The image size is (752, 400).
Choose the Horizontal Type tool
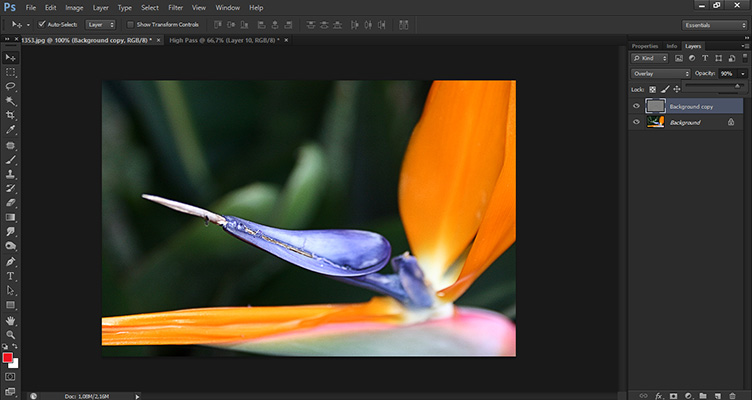11,275
